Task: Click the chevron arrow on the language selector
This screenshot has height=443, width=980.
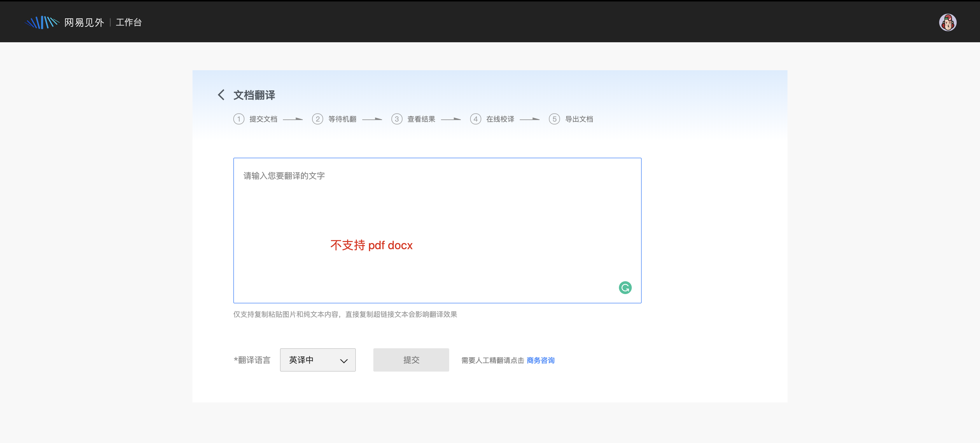Action: [x=344, y=361]
